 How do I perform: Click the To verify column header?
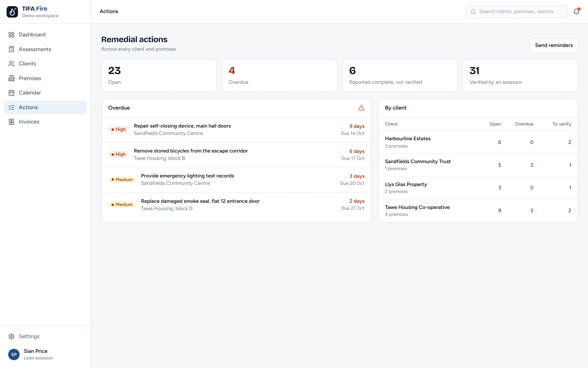click(562, 124)
